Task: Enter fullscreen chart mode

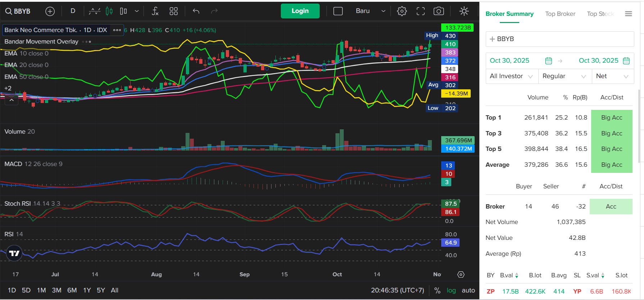Action: tap(420, 11)
